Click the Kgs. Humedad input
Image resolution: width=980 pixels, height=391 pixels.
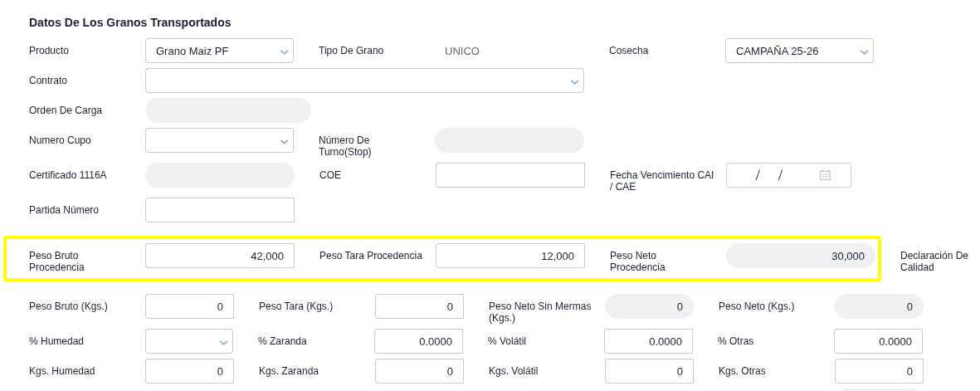point(189,371)
